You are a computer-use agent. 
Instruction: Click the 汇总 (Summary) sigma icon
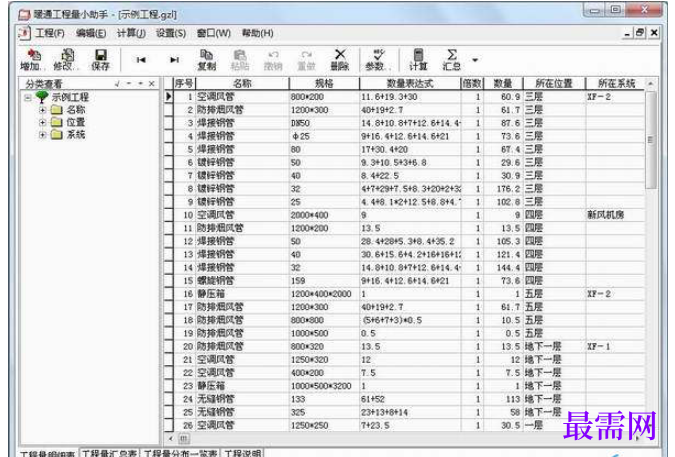point(452,59)
